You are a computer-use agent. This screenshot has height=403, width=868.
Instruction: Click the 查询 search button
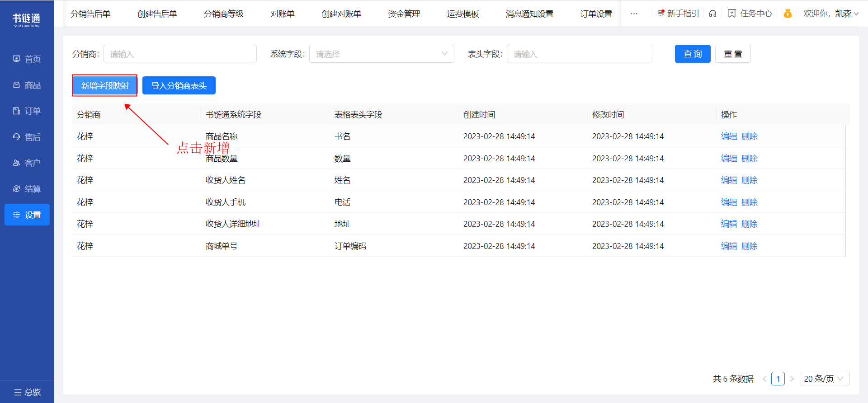point(693,54)
